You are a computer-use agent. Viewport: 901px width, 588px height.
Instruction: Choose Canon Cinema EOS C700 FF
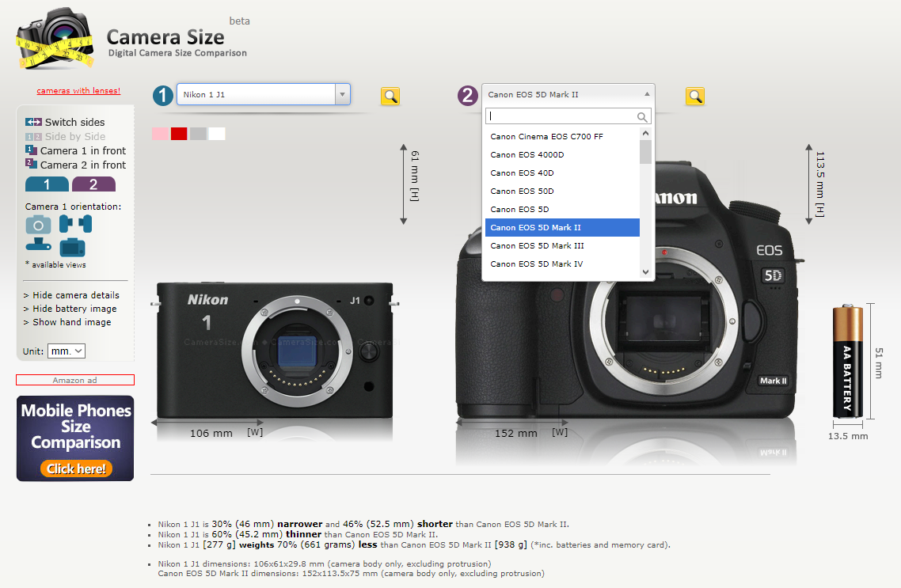562,137
